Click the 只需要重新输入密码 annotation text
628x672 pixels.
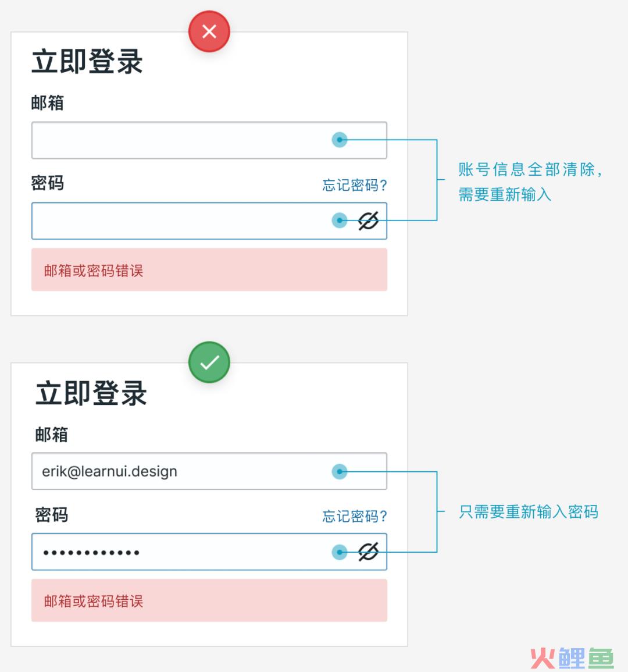click(528, 512)
